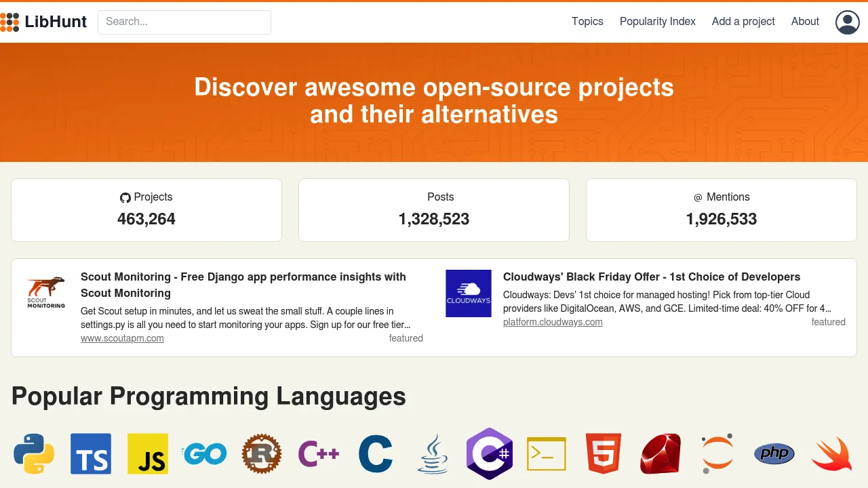This screenshot has width=868, height=488.
Task: Open the user account avatar icon
Action: 848,22
